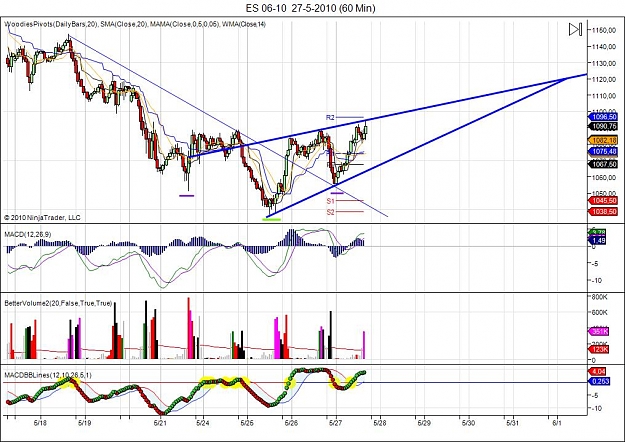This screenshot has width=625, height=442.
Task: Click the black 1090,75 price marker
Action: click(x=603, y=126)
